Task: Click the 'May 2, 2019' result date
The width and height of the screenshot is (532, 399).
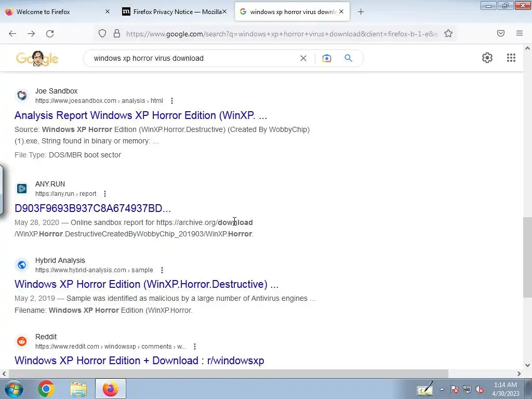Action: (x=35, y=299)
